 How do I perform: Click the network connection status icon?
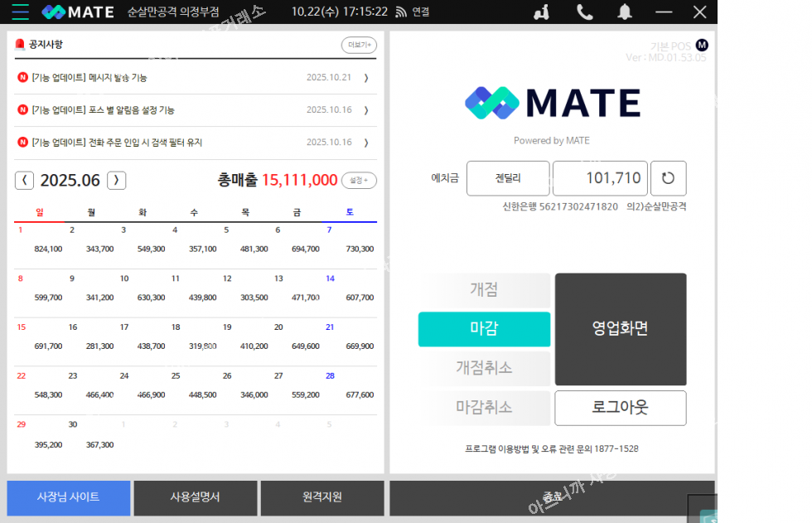(402, 12)
